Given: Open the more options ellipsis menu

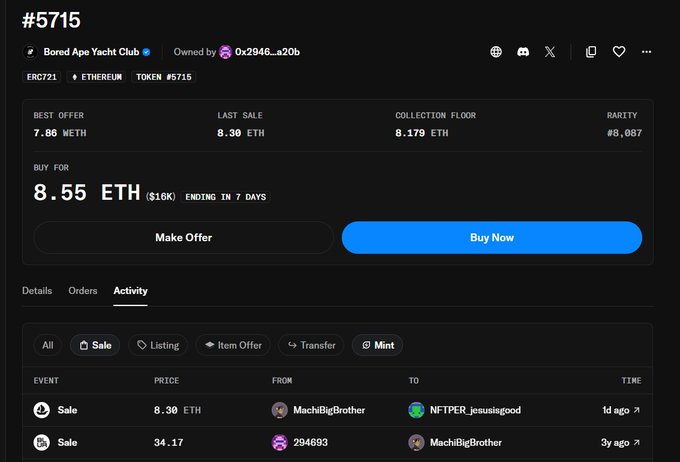Looking at the screenshot, I should [x=646, y=52].
